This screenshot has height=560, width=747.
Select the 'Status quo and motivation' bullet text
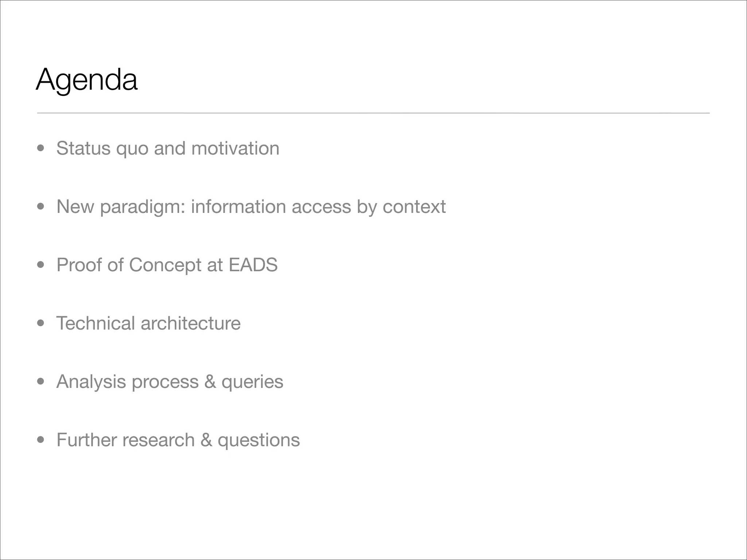coord(168,149)
